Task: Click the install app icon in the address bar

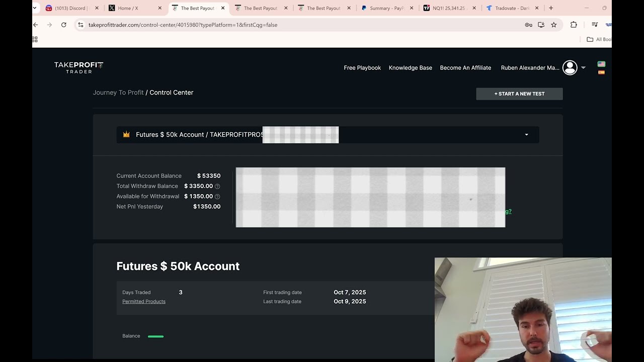Action: point(541,25)
